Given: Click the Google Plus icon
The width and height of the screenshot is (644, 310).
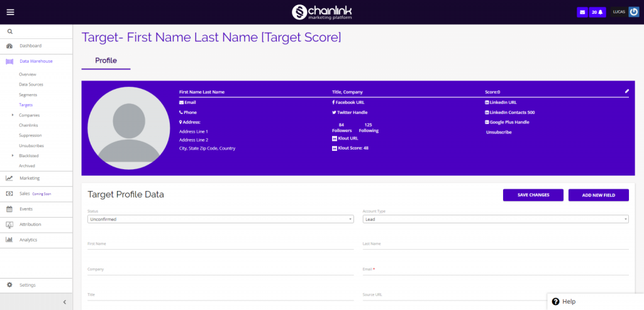Looking at the screenshot, I should (487, 123).
